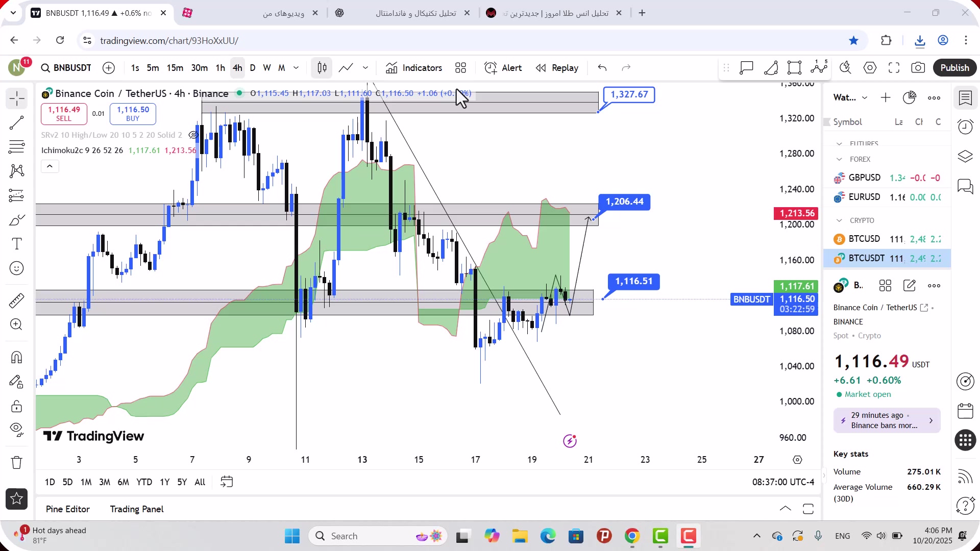Image resolution: width=980 pixels, height=551 pixels.
Task: Switch to 1s timeframe
Action: 135,68
